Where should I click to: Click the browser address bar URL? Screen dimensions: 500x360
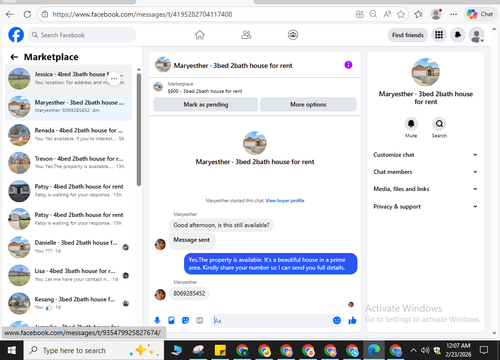click(x=142, y=14)
